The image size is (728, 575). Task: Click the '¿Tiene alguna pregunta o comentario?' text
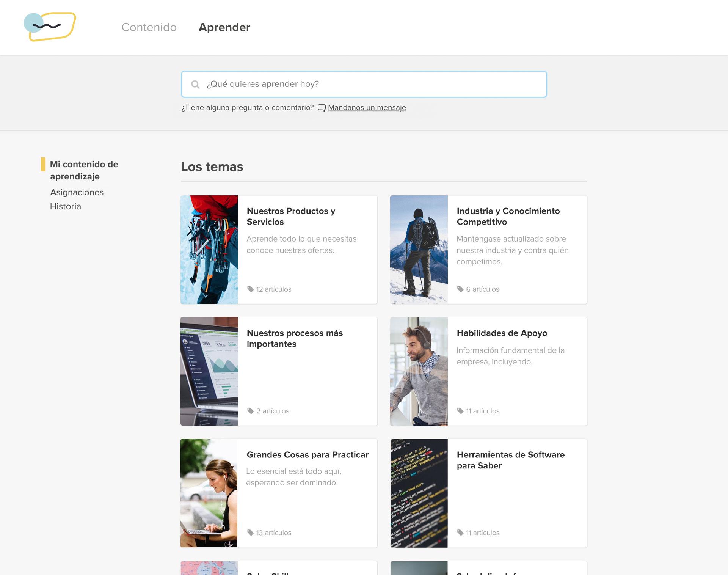(x=247, y=108)
